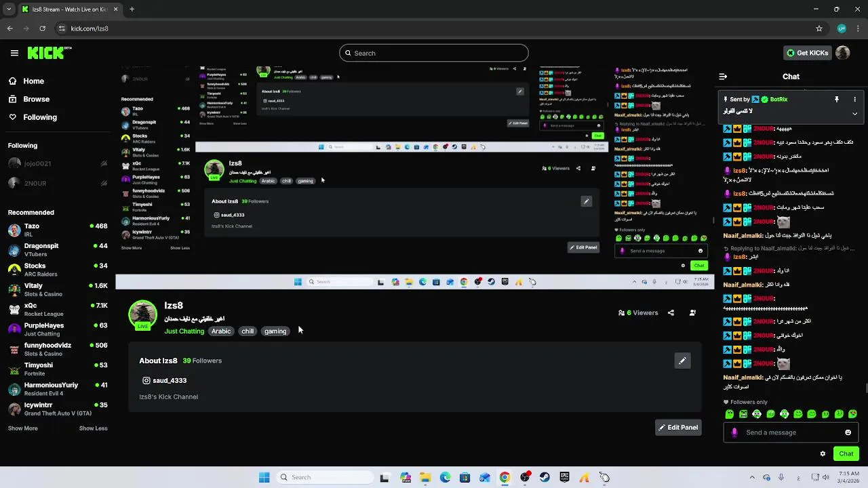
Task: Expand recommended list with Show More
Action: pos(23,428)
